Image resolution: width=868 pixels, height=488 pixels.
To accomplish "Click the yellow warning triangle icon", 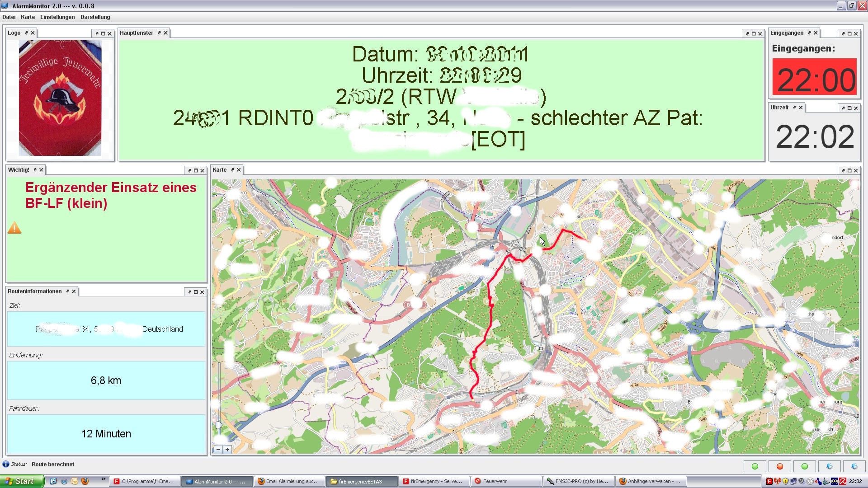I will (14, 228).
